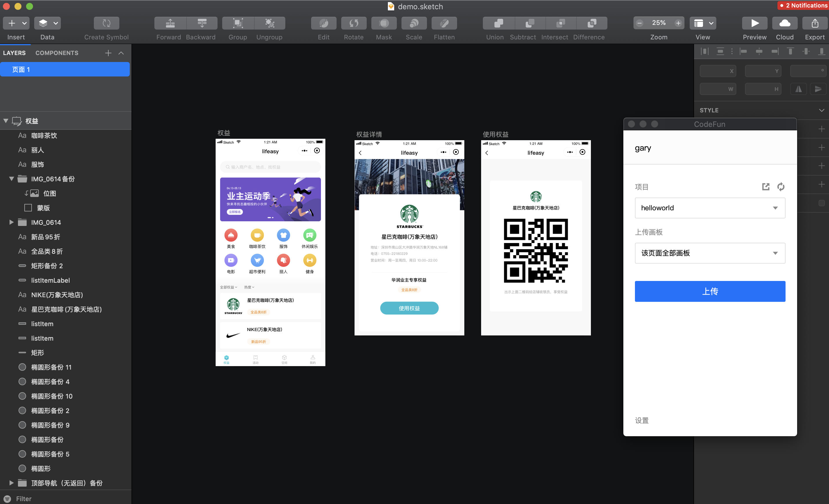Expand the STYLE section chevron

pyautogui.click(x=821, y=110)
